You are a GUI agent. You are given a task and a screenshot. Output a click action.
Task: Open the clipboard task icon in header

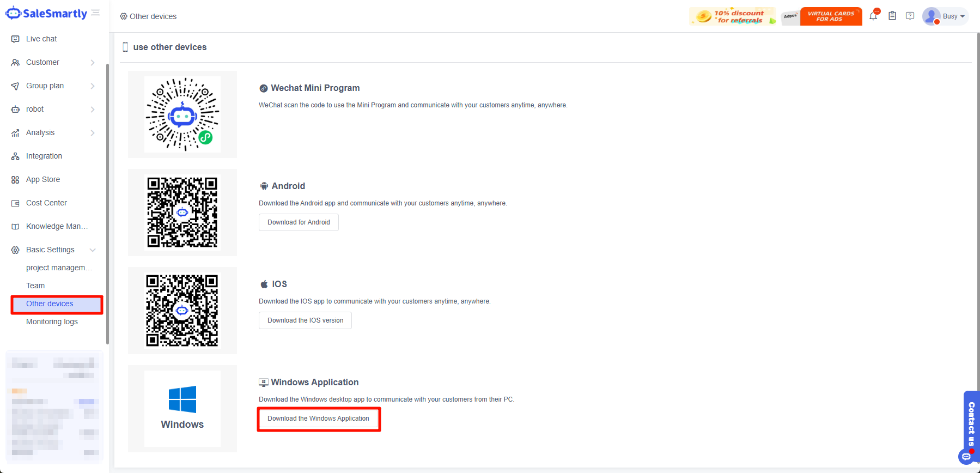pyautogui.click(x=892, y=16)
